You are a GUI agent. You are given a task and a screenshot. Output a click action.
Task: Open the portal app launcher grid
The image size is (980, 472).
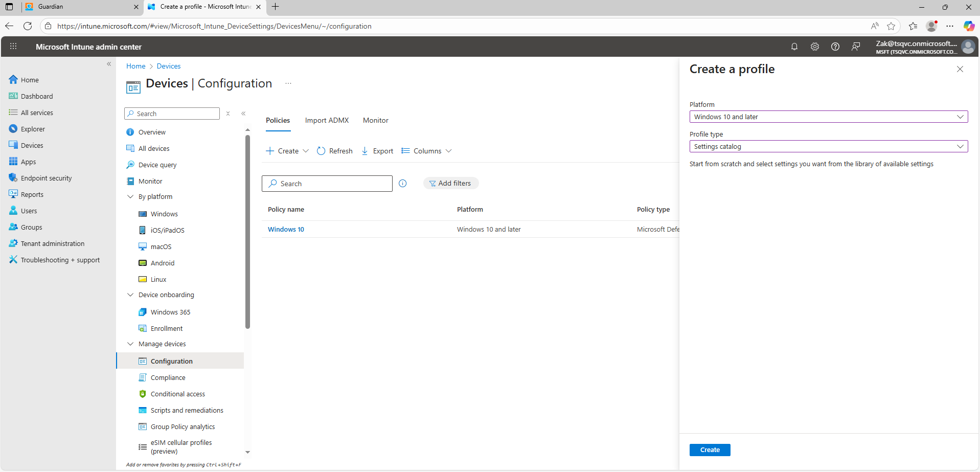click(13, 47)
